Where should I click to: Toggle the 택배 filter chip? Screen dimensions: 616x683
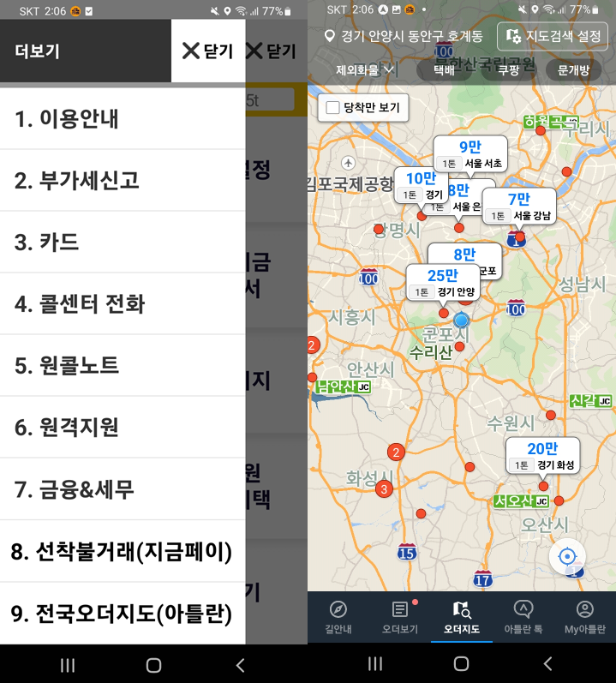click(444, 70)
